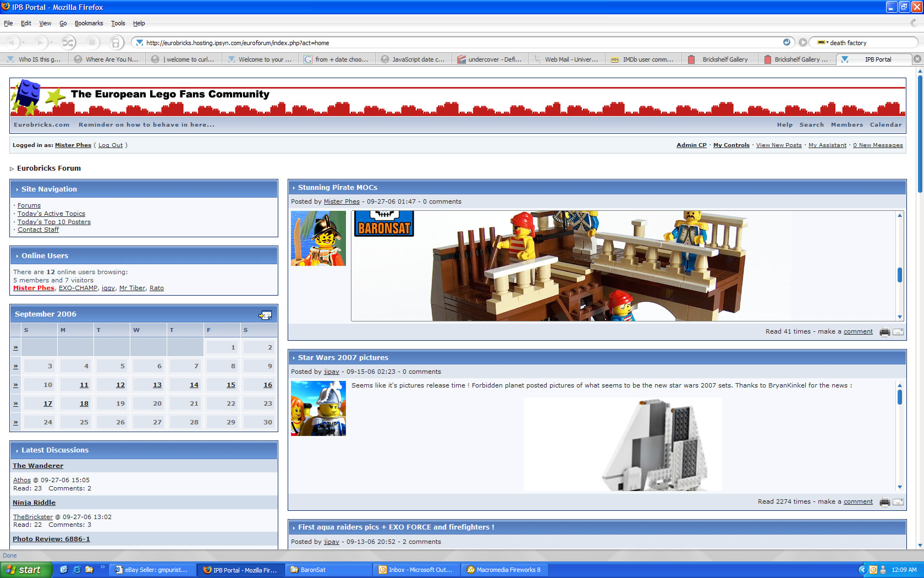This screenshot has height=578, width=924.
Task: Click the calendar jump icon on September 2006 header
Action: pyautogui.click(x=266, y=315)
